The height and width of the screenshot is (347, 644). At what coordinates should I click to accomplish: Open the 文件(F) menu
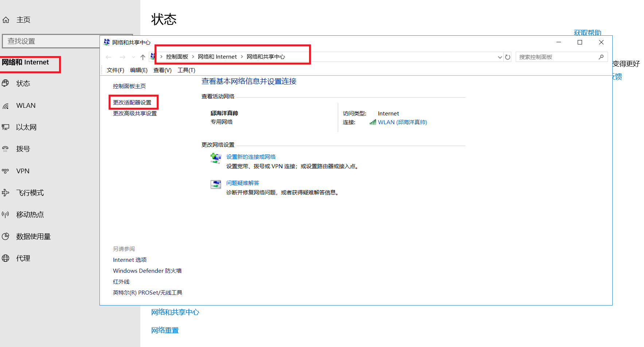click(x=115, y=70)
